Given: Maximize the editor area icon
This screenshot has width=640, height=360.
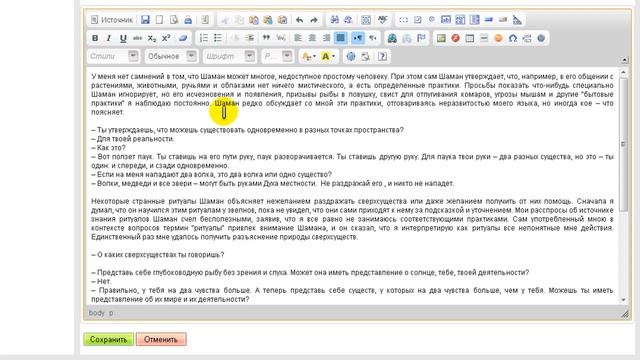Looking at the screenshot, I should (351, 56).
